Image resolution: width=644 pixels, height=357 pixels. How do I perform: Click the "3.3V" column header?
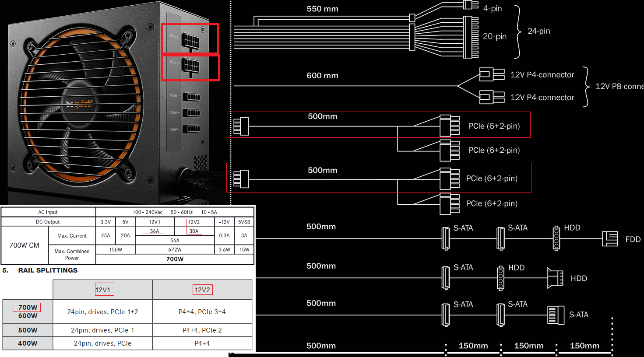point(106,222)
